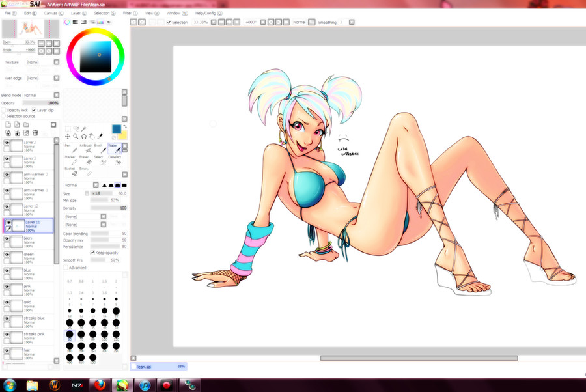Uncheck the Layer clip checkbox
586x392 pixels.
pos(34,110)
